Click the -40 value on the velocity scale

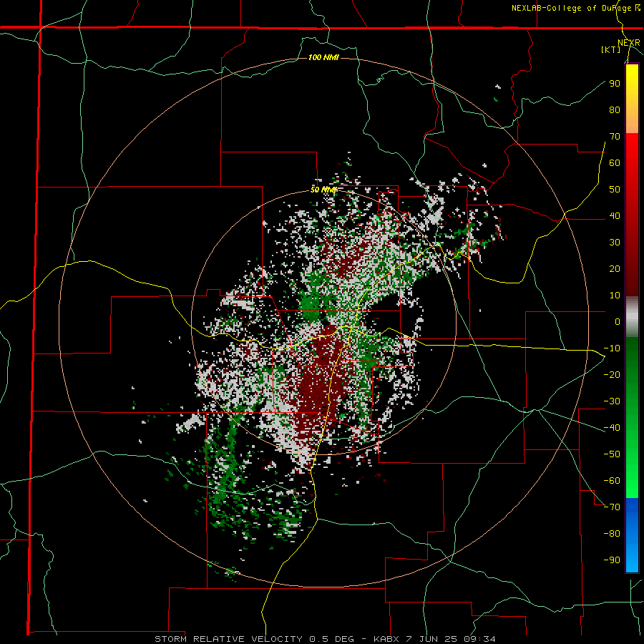tap(612, 428)
